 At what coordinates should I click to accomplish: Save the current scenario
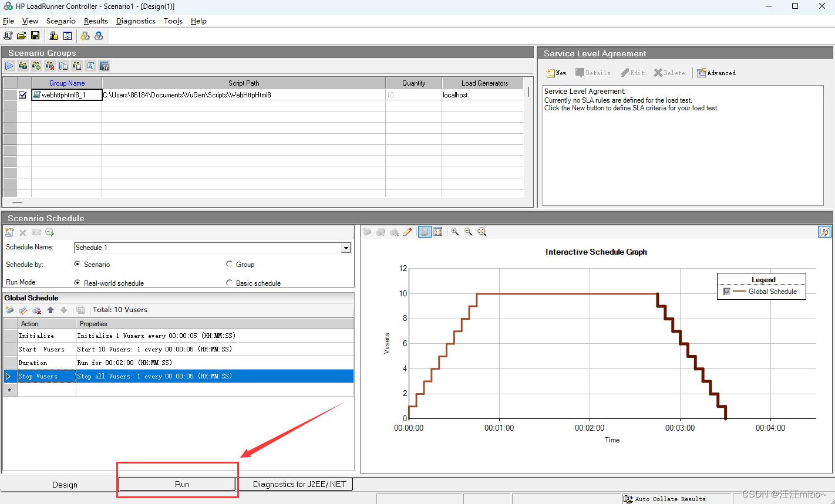[35, 36]
